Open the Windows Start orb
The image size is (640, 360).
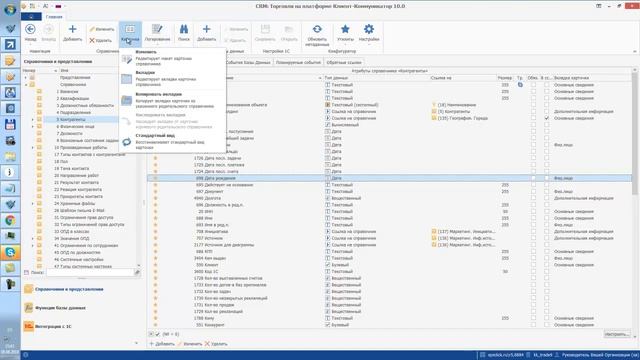10,9
